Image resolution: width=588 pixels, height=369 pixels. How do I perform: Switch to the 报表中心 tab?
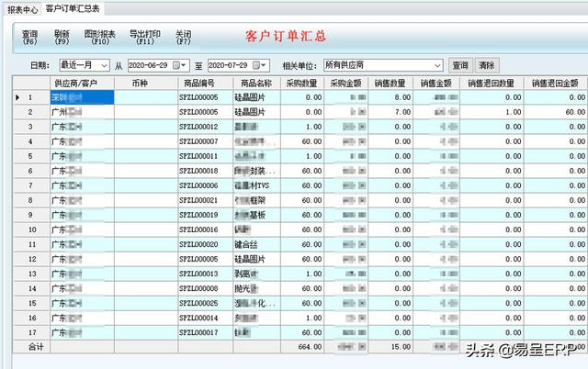22,7
